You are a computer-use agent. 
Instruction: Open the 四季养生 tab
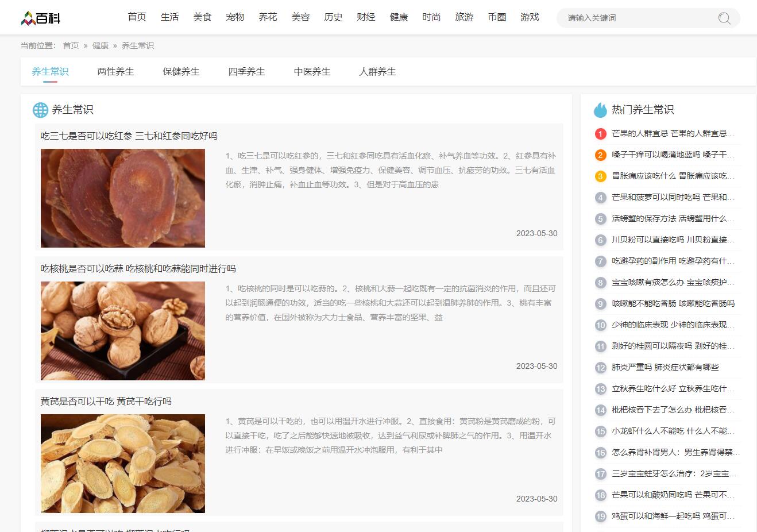pos(246,72)
